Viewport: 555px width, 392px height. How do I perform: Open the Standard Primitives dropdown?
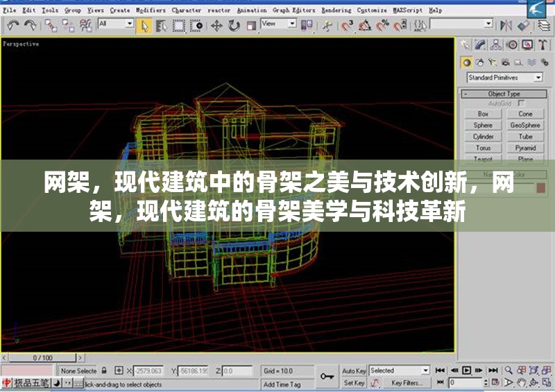[503, 78]
